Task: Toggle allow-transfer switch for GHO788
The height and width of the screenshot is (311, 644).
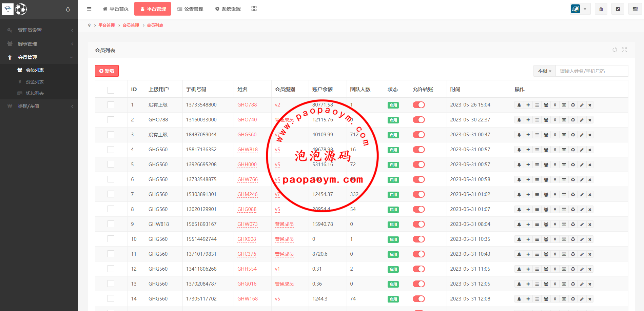Action: click(419, 105)
